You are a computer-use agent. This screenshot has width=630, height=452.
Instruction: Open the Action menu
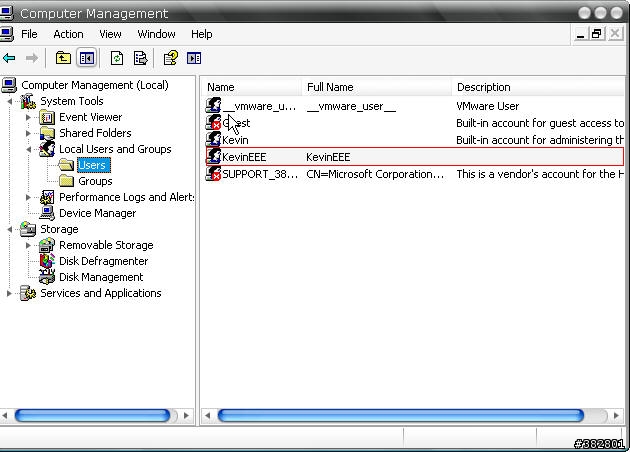[x=68, y=34]
